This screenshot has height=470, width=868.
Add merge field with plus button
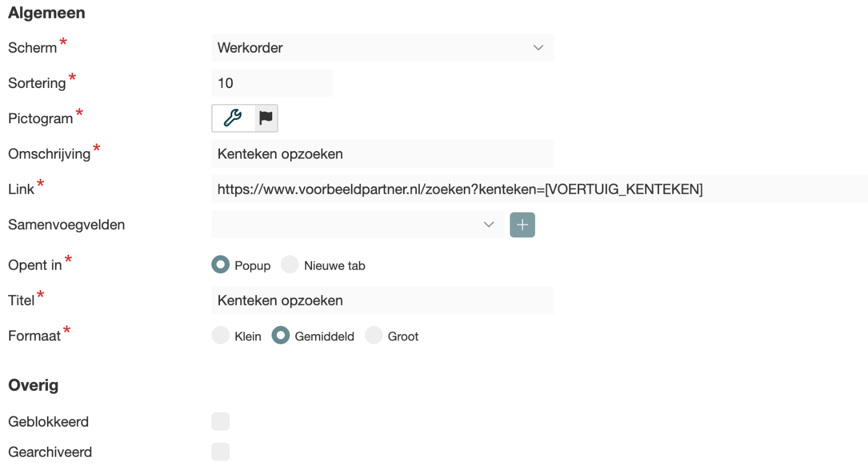522,225
